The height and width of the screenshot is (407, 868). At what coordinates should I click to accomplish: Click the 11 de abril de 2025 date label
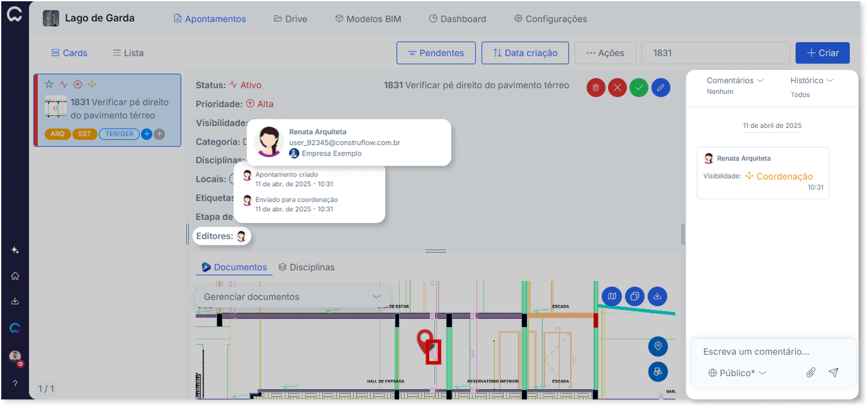[772, 125]
